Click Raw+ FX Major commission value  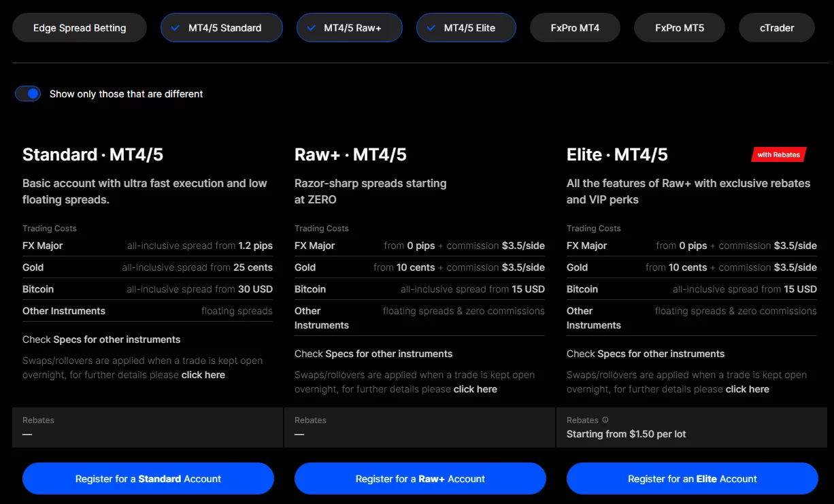[x=523, y=246]
